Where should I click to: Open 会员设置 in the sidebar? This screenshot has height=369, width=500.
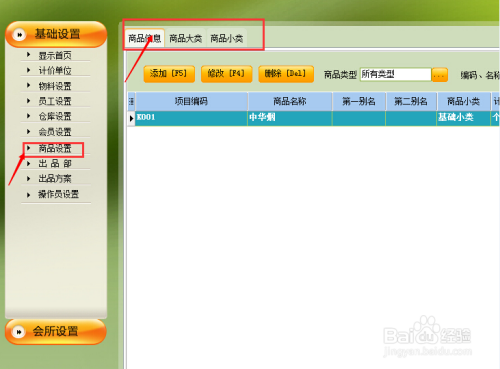point(55,132)
